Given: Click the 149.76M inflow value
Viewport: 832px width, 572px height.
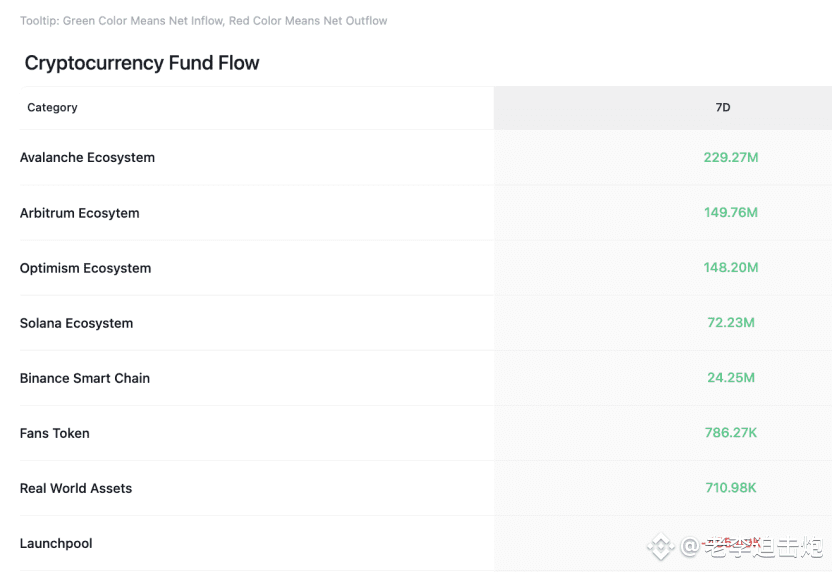Looking at the screenshot, I should [731, 213].
